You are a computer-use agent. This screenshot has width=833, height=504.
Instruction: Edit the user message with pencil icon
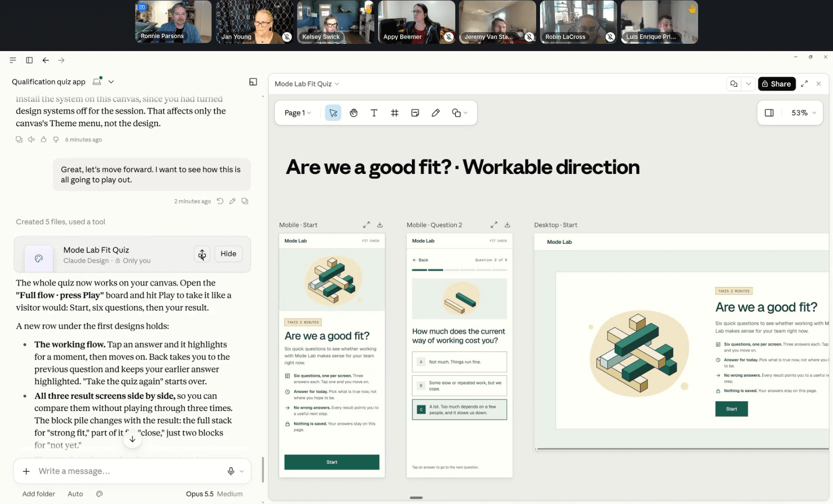pos(232,201)
